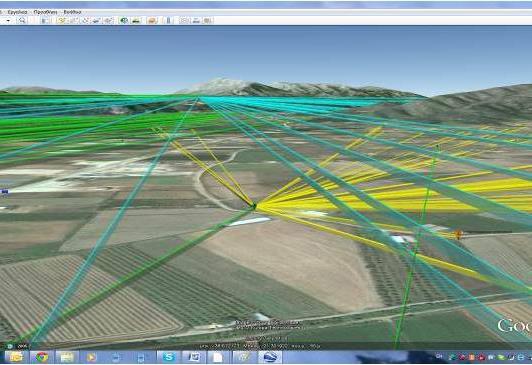
Task: Click the green marker where yellow lines converge
Action: [254, 205]
